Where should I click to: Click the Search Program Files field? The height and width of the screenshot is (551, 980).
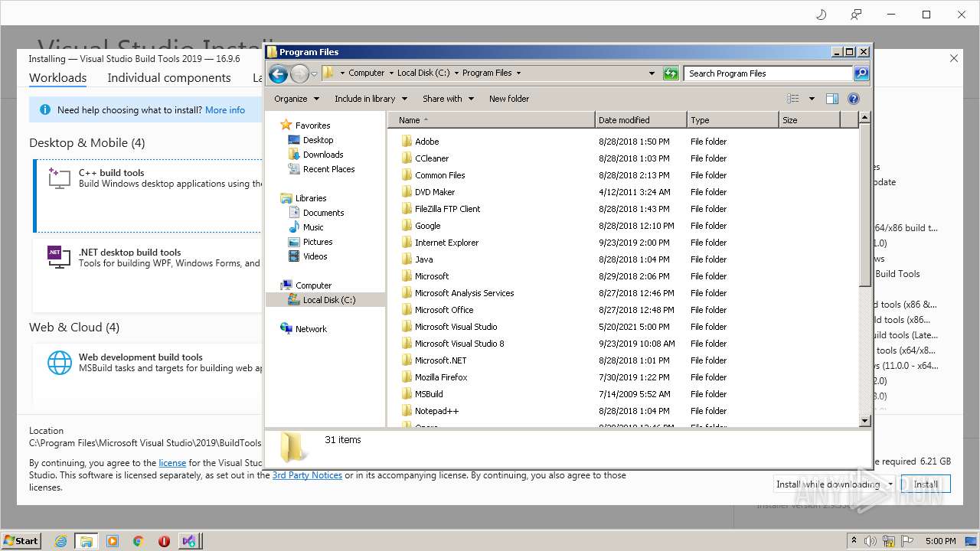click(768, 73)
